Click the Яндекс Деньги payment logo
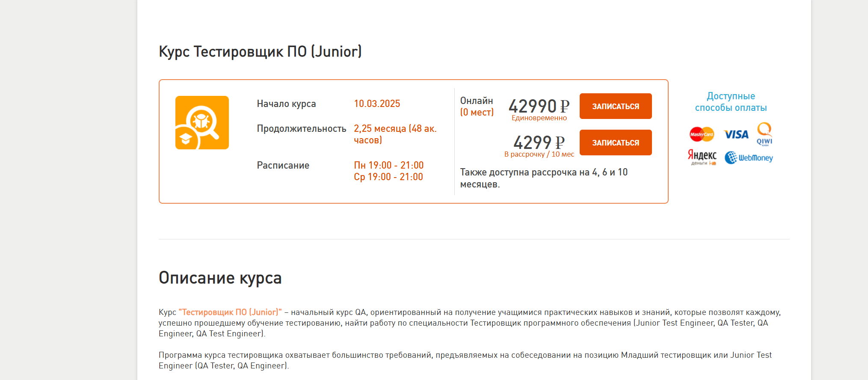 (x=702, y=157)
